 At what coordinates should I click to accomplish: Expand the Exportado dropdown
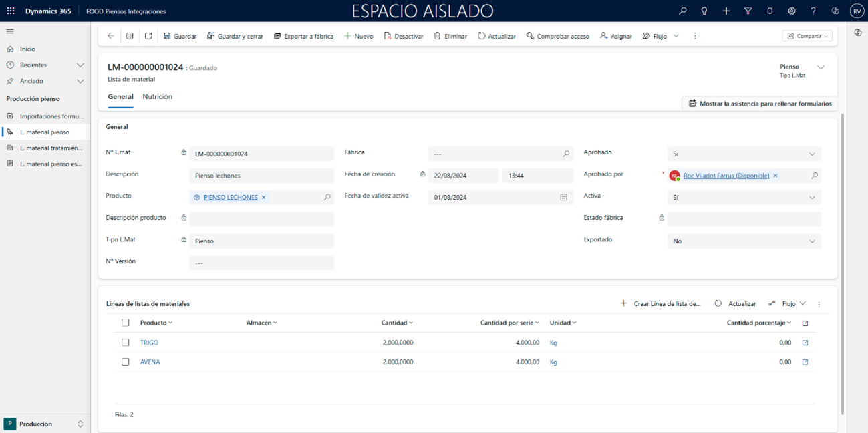point(744,241)
